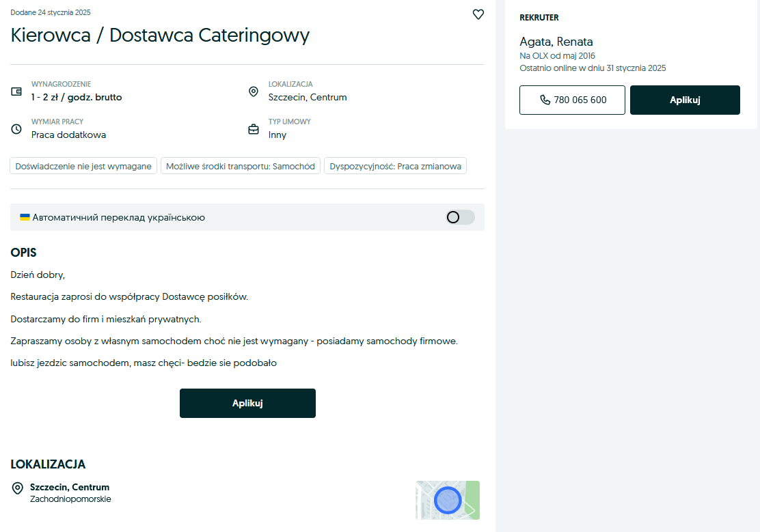This screenshot has height=532, width=760.
Task: Click the phone icon in call button
Action: pos(545,100)
